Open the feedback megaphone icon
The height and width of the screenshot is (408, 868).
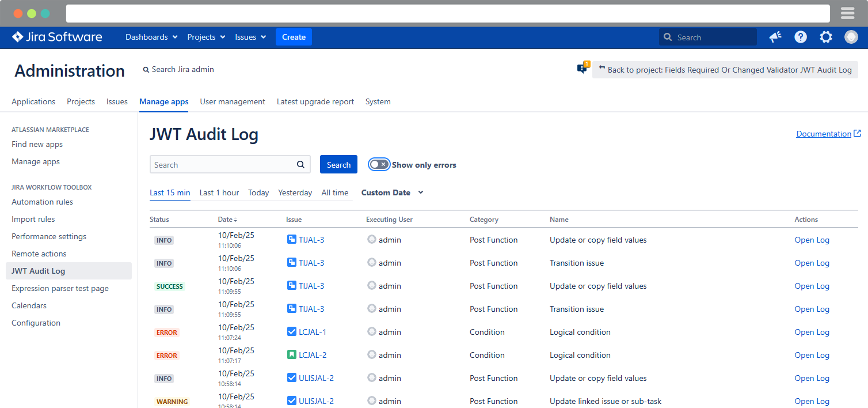775,37
